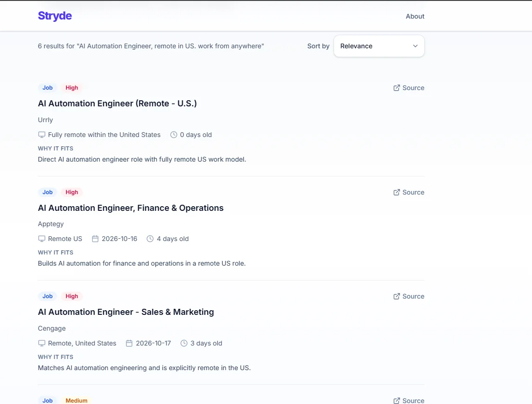Click the calendar icon beside 2026-10-16
Viewport: 532px width, 404px height.
(x=95, y=239)
